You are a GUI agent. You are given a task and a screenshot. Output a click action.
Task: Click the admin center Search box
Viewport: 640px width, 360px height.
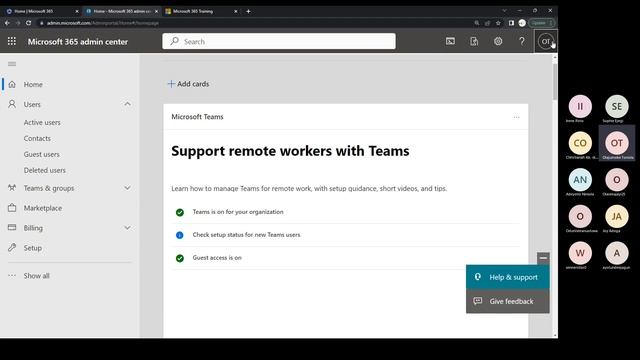point(279,41)
